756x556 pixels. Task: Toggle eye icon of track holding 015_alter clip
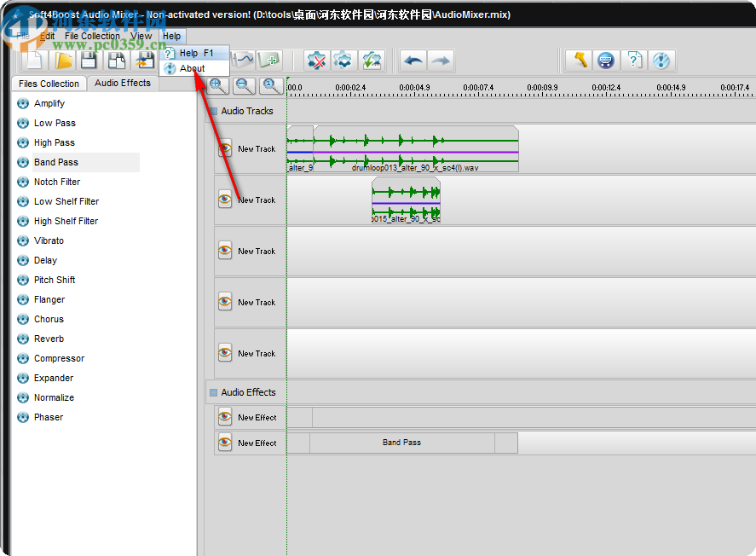point(225,200)
